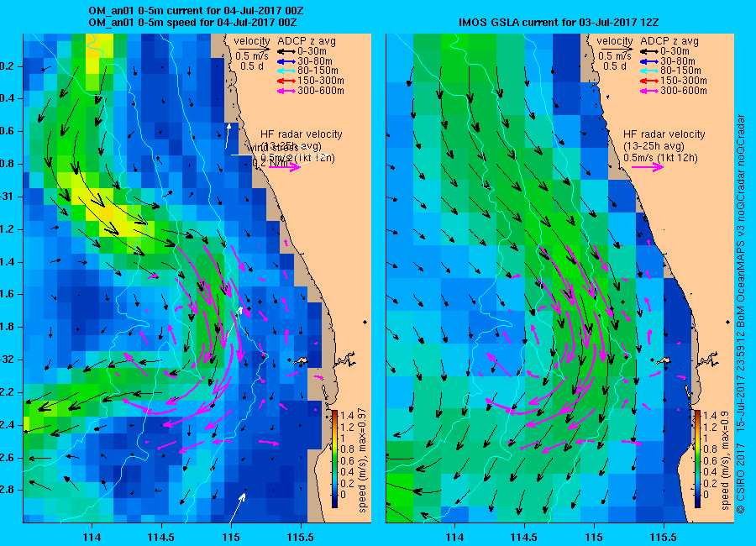Click longitude label '115' under OM_an01 map
Viewport: 756px width, 546px height.
[231, 537]
